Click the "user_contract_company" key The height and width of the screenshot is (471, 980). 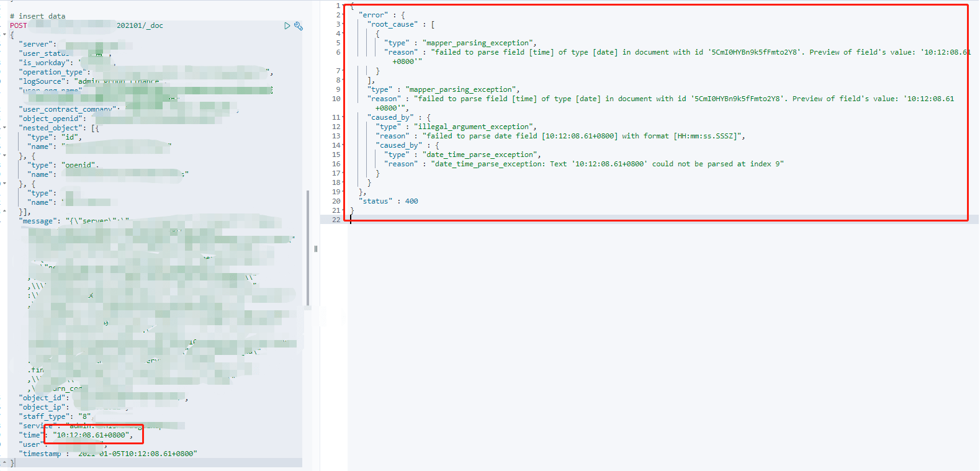tap(67, 109)
